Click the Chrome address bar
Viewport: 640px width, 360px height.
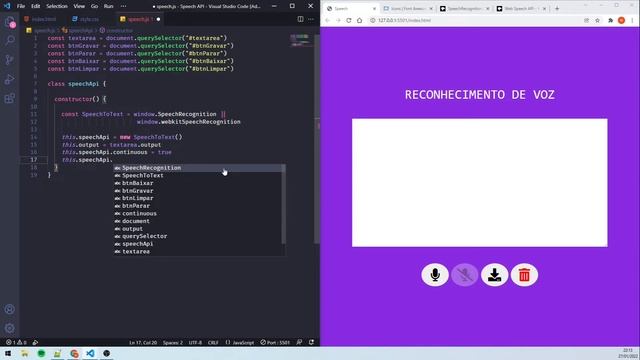pos(476,20)
